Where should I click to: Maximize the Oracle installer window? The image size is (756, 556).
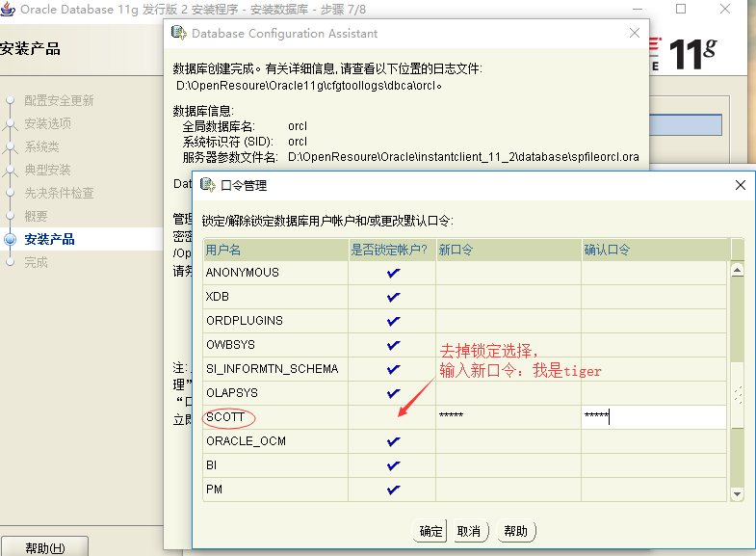click(681, 9)
